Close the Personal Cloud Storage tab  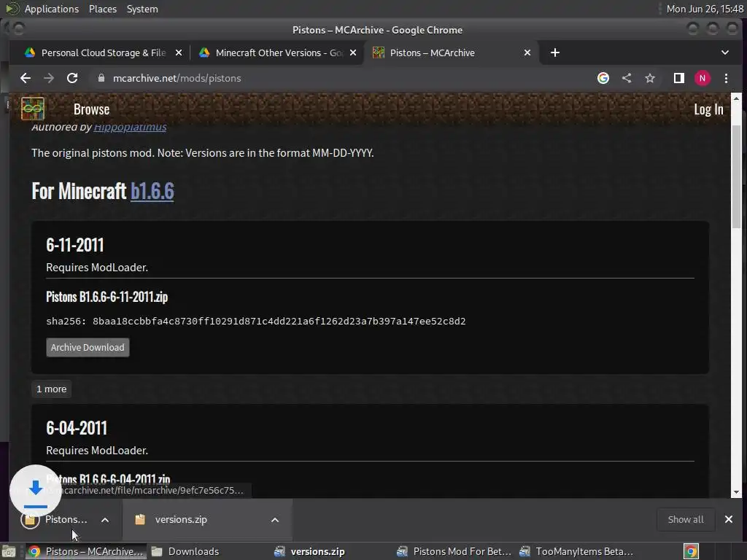coord(179,52)
